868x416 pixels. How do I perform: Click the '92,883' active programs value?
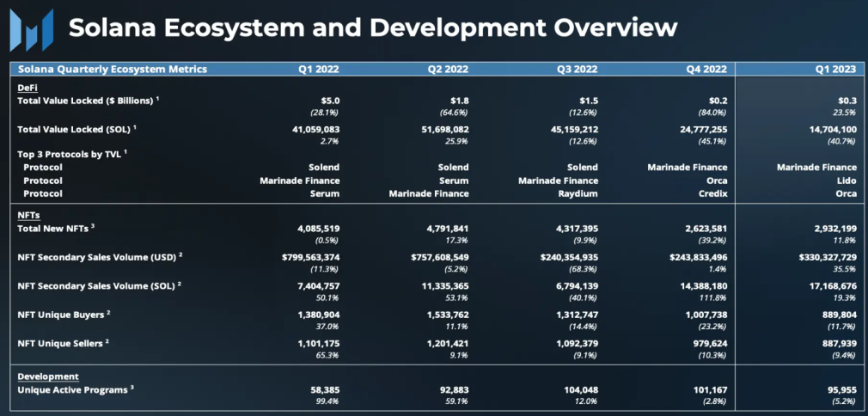click(455, 390)
